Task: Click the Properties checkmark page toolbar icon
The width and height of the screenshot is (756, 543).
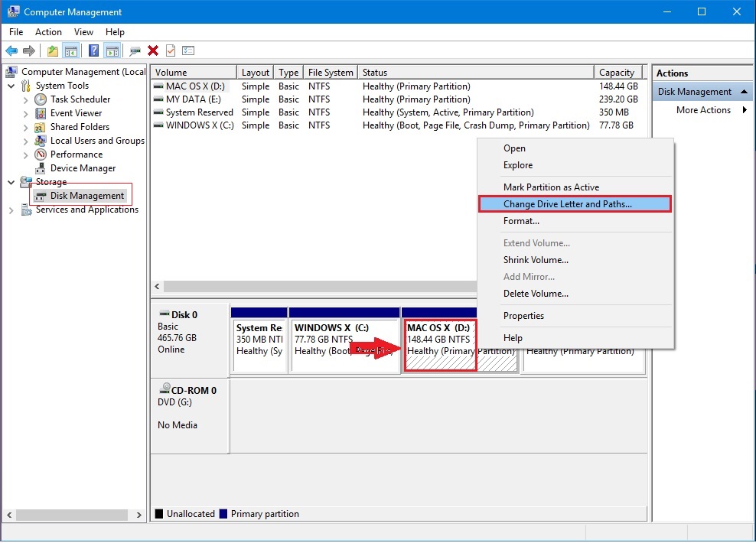Action: pos(170,51)
